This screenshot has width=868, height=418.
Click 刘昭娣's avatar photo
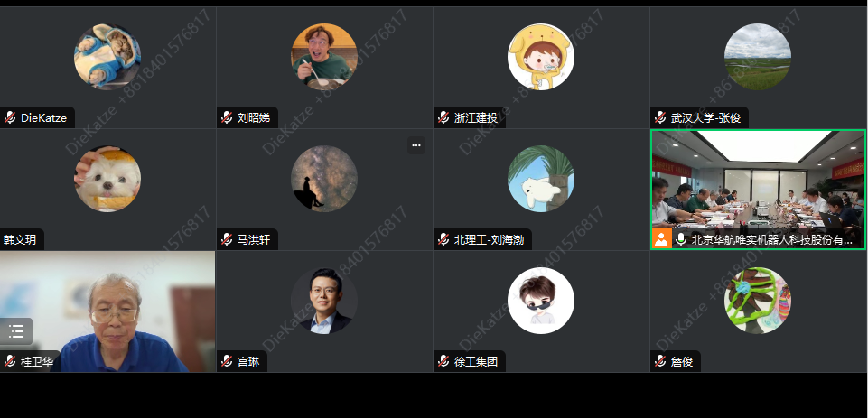(x=324, y=57)
